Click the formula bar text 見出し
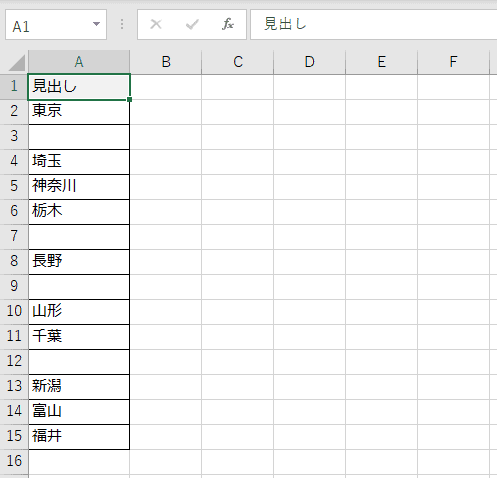 286,24
